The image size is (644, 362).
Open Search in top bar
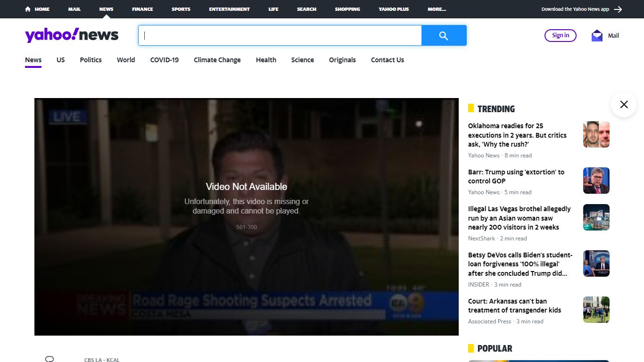[306, 9]
